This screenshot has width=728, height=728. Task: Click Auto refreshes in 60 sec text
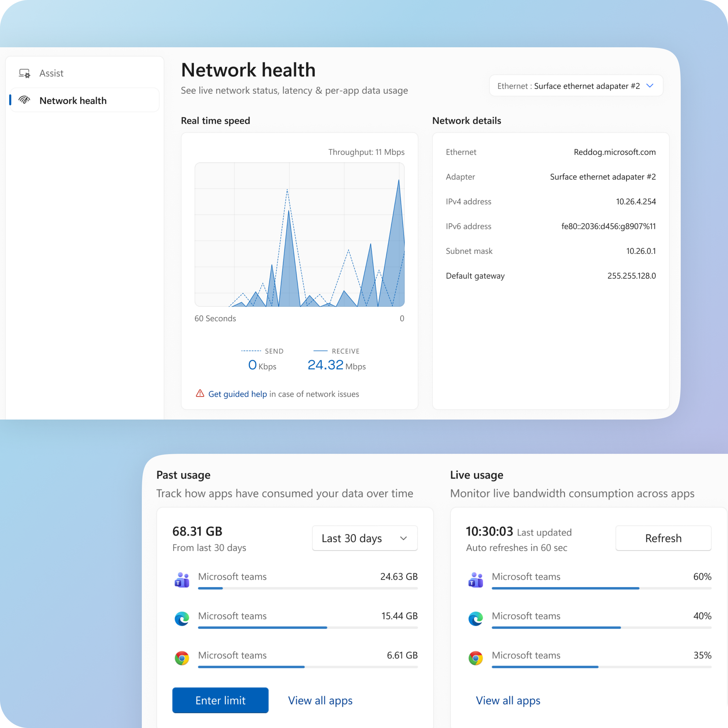click(517, 547)
